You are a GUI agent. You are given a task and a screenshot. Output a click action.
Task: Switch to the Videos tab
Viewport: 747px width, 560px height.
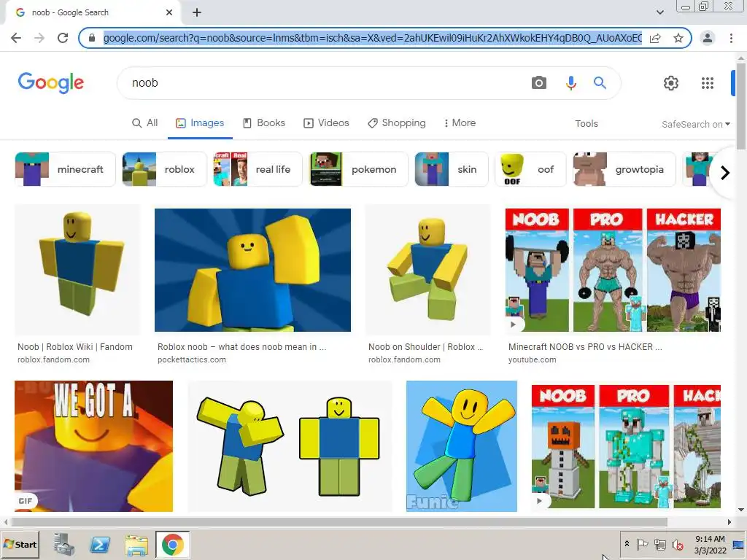click(x=326, y=122)
